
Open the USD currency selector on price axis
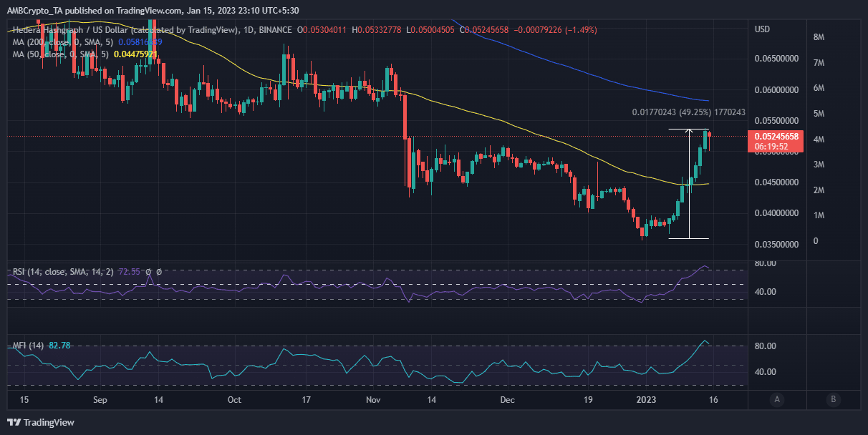763,29
